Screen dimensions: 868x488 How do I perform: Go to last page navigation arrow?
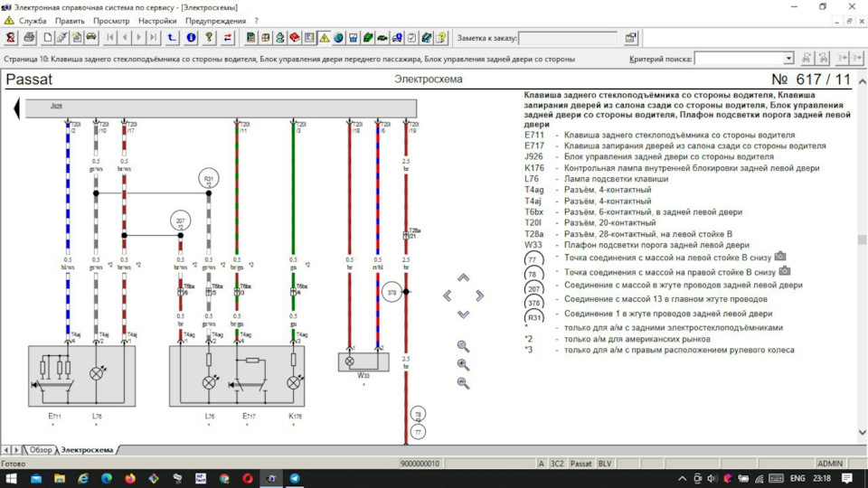pyautogui.click(x=154, y=38)
